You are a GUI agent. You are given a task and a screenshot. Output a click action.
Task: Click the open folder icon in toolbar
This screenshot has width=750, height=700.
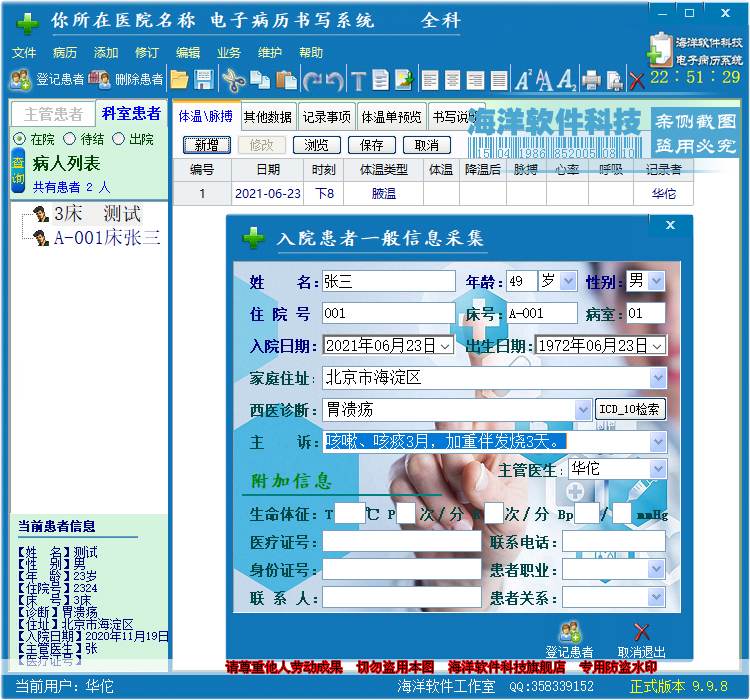coord(180,80)
